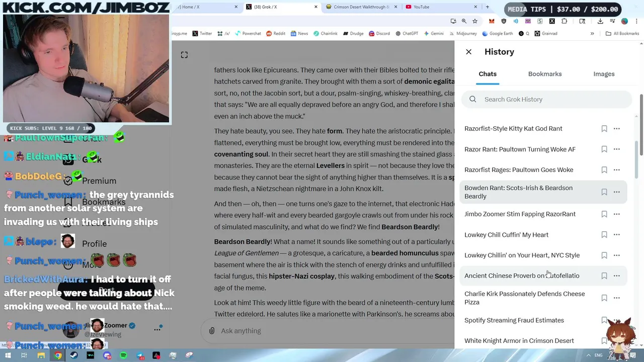Focus the Search Grok History field
The width and height of the screenshot is (644, 362).
[546, 99]
